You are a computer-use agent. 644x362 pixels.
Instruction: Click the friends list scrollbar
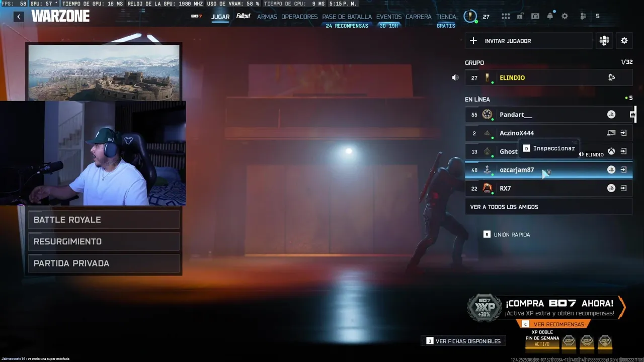click(x=635, y=115)
